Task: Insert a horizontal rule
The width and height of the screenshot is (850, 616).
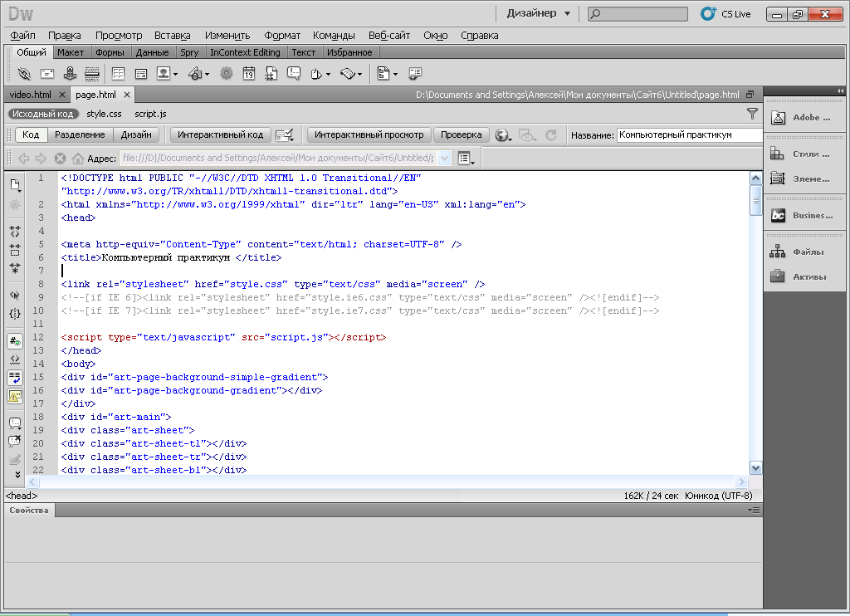Action: pos(92,74)
